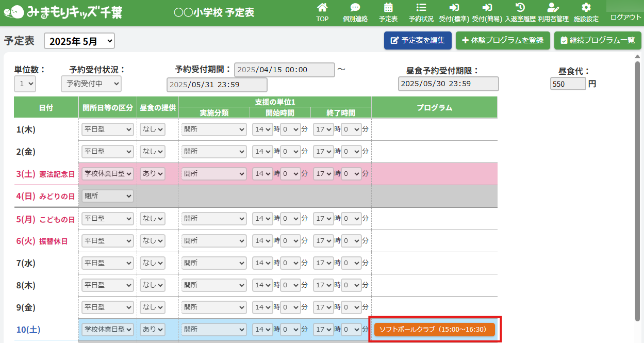Click 予定表を編集 button
The width and height of the screenshot is (644, 343).
[418, 40]
